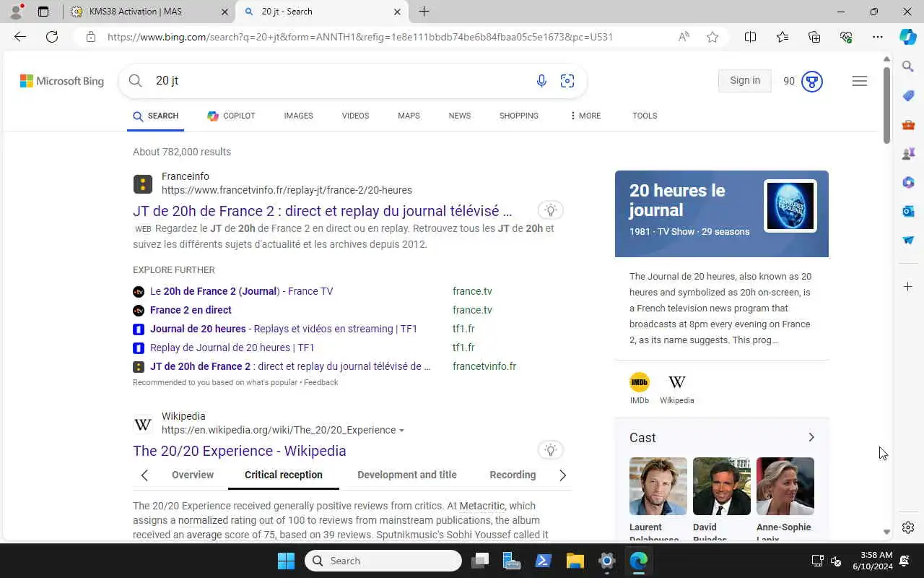Open Task View on the taskbar
Viewport: 924px width, 578px height.
click(x=480, y=561)
